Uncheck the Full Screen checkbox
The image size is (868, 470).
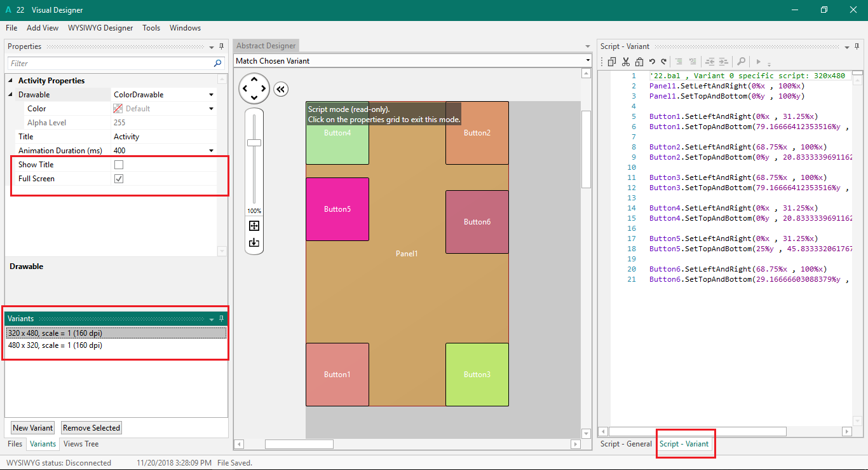coord(119,179)
